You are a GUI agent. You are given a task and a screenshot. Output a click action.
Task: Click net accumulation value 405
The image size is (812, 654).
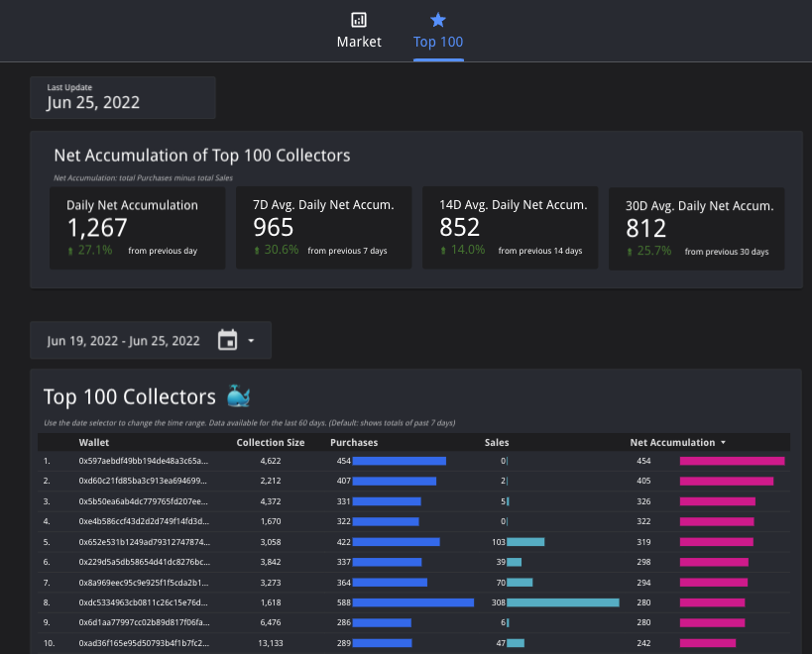coord(643,481)
